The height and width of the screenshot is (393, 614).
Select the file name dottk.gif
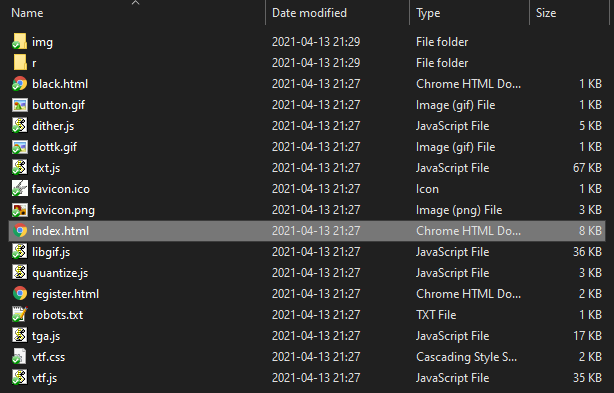(x=54, y=147)
